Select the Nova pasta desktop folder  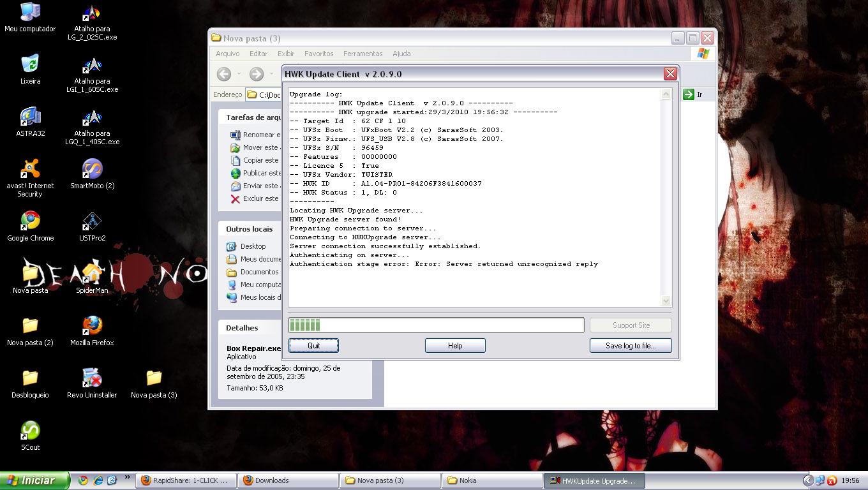point(30,279)
